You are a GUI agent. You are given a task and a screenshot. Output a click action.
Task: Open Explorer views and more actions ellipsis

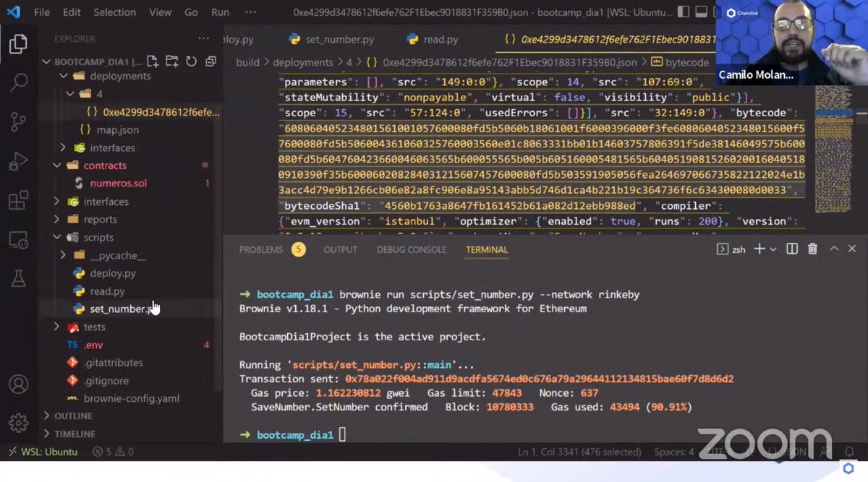click(x=203, y=39)
